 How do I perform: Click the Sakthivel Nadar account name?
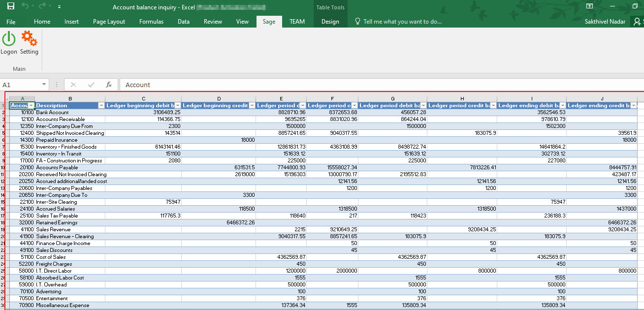pos(605,22)
